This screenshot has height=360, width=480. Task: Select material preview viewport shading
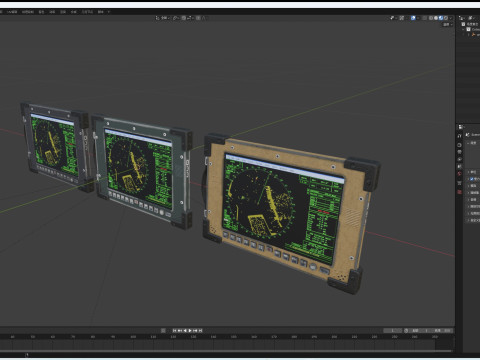point(441,18)
